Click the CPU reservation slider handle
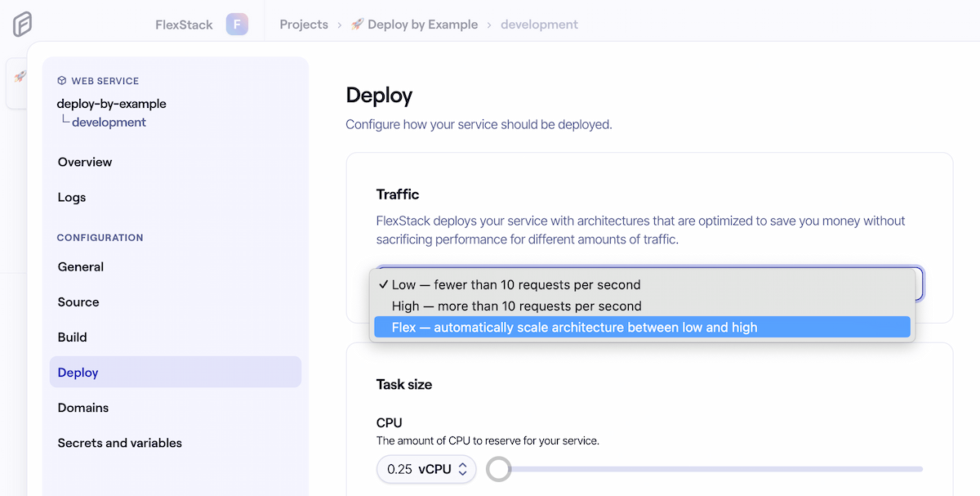Viewport: 980px width, 496px height. pos(498,469)
